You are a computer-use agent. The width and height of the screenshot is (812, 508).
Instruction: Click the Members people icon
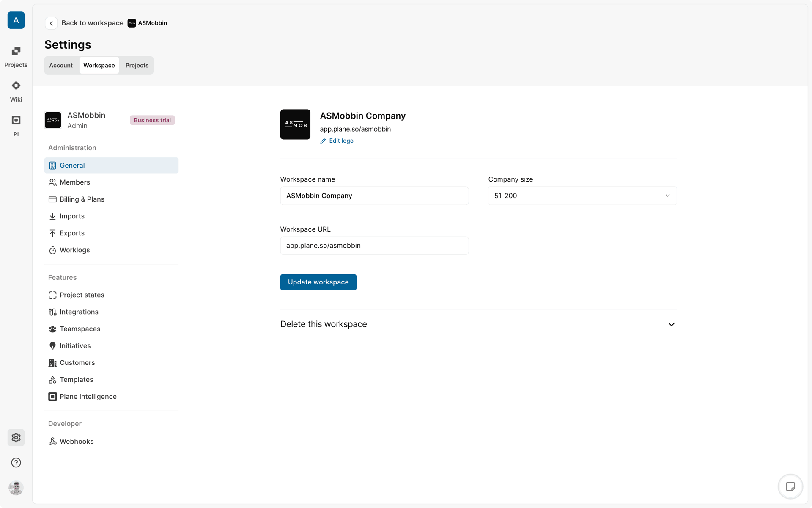click(52, 182)
